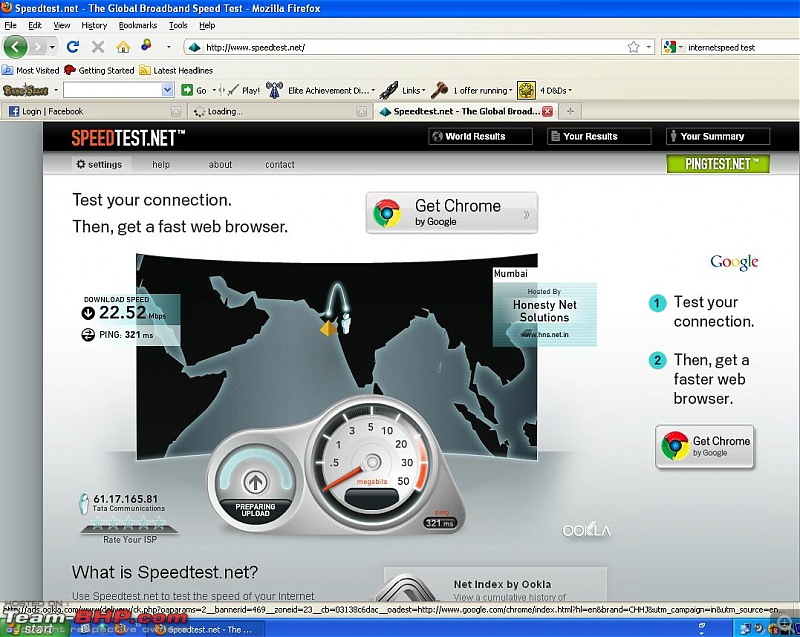Click the top Get Chrome banner
The height and width of the screenshot is (637, 800).
click(452, 213)
